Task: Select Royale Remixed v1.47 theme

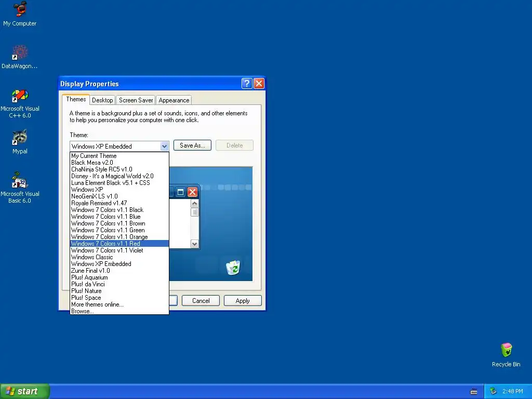Action: [x=119, y=203]
